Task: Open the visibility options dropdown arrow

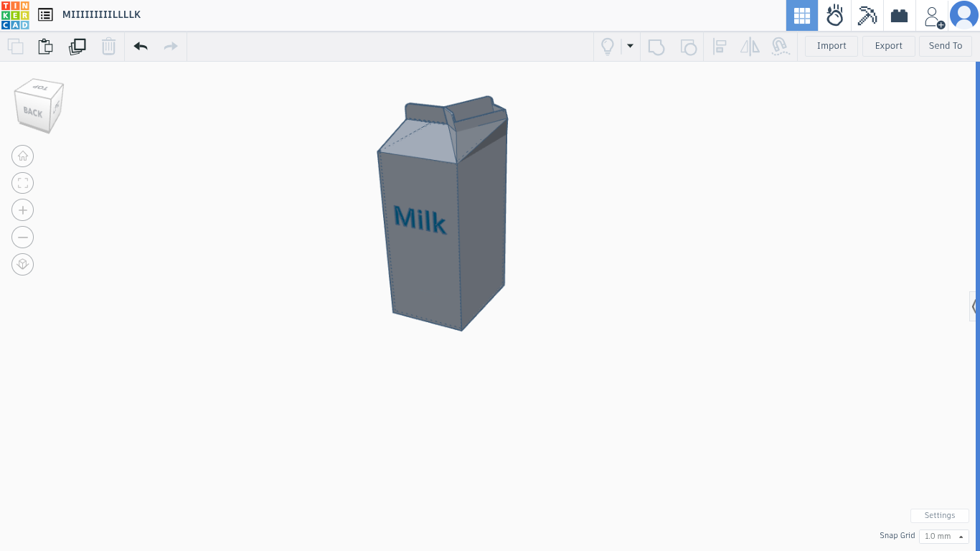Action: tap(630, 46)
